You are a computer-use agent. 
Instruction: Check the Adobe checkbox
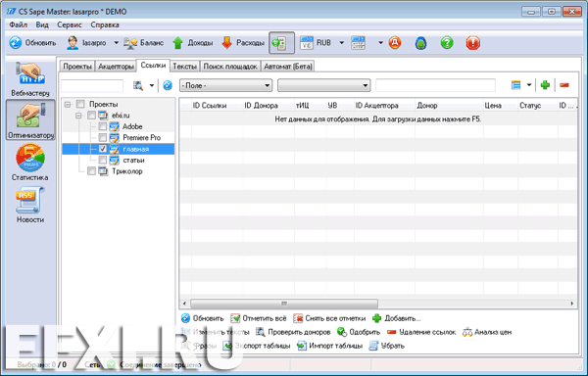(x=102, y=126)
